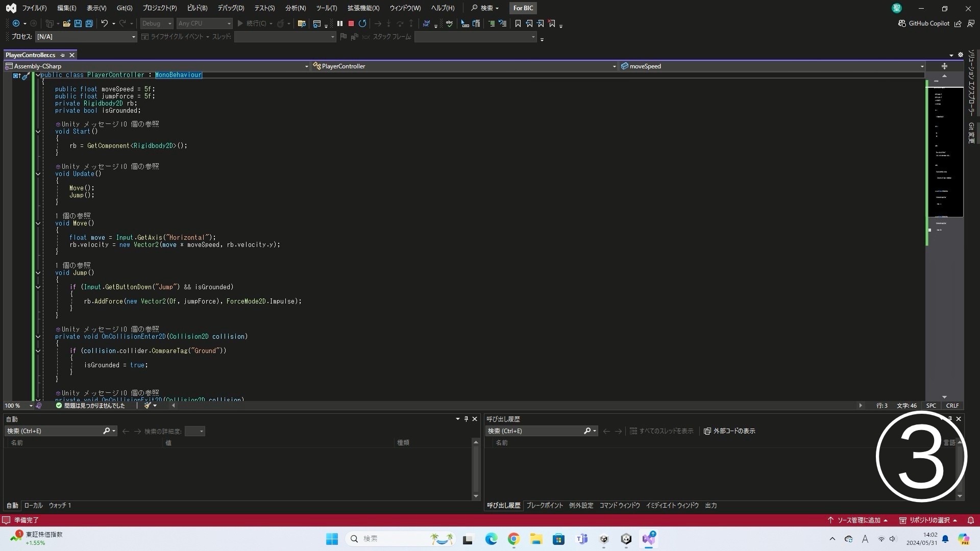Collapse the Start() method outline toggle
Viewport: 980px width, 551px height.
point(38,132)
